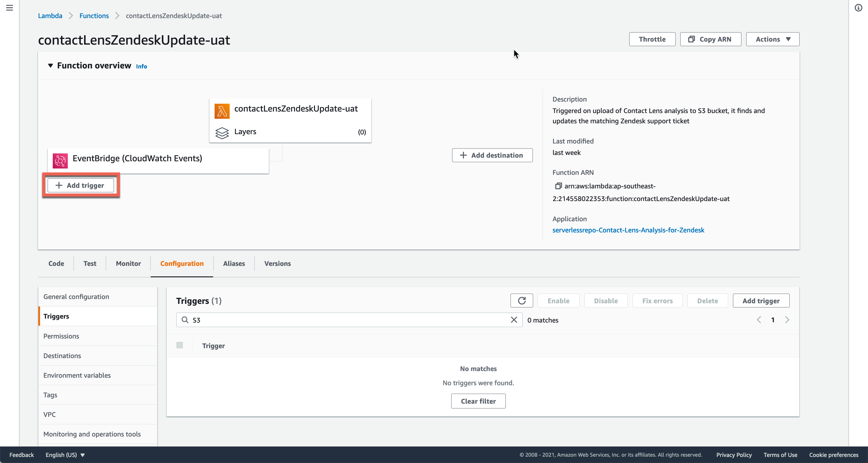This screenshot has height=463, width=868.
Task: Open the hamburger navigation menu icon
Action: [9, 8]
